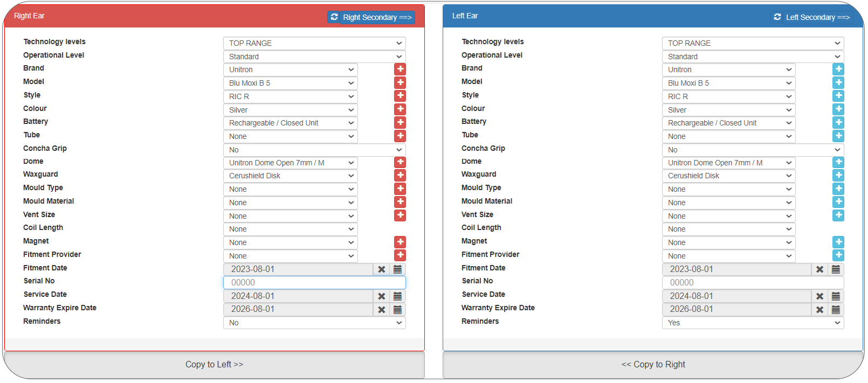The image size is (868, 383).
Task: Switch to Right Secondary view
Action: [371, 17]
